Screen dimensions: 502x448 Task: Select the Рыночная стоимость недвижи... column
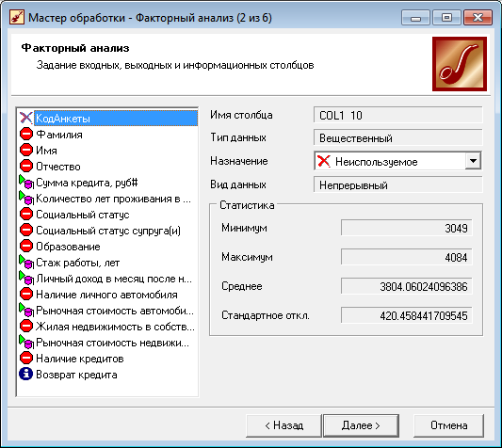click(x=112, y=343)
